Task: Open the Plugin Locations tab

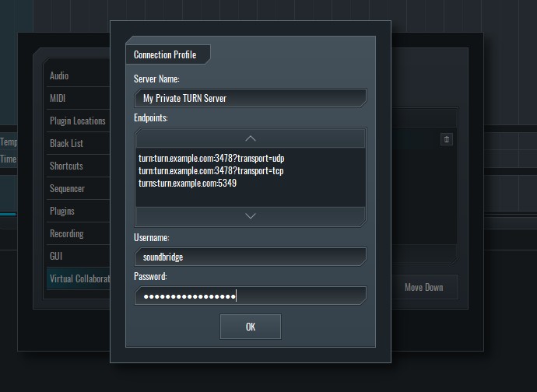Action: (x=78, y=121)
